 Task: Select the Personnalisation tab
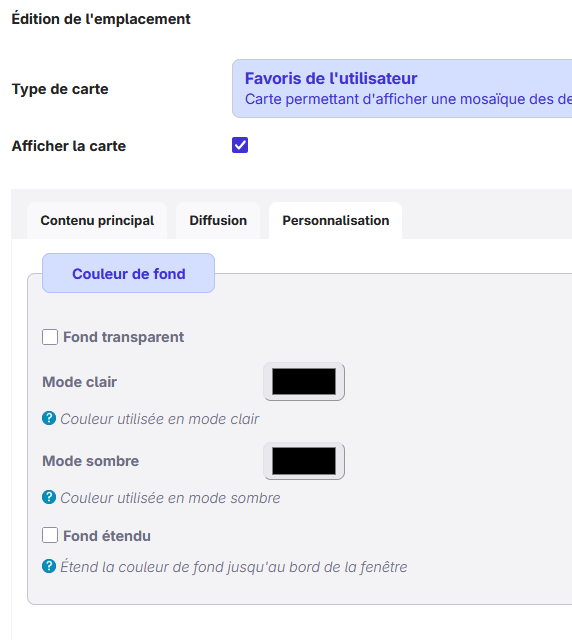336,220
